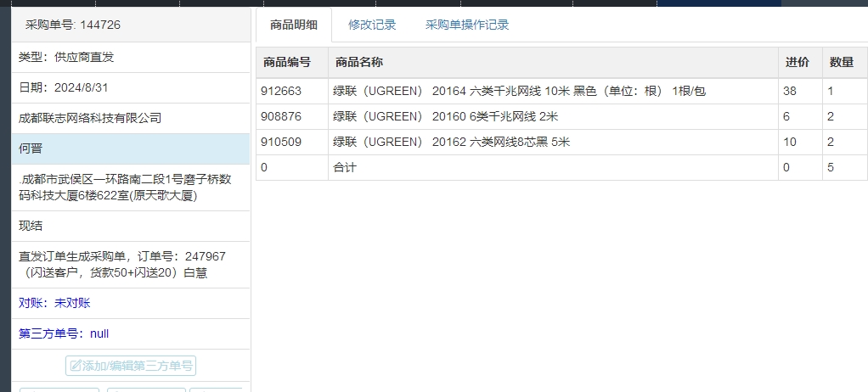
Task: Click the total quantity 5 cell
Action: click(x=845, y=167)
